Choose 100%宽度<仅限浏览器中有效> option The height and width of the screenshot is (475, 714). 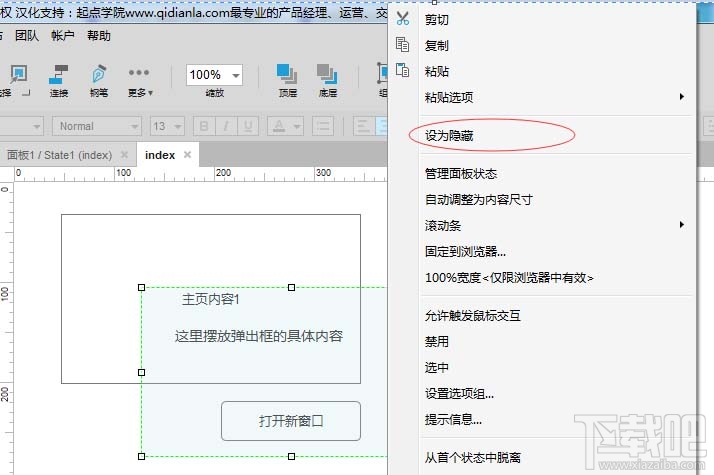(x=510, y=277)
